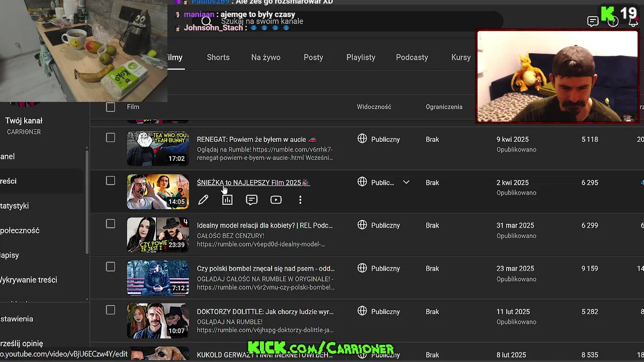644x362 pixels.
Task: Click the ŚNIEŻKA video thumbnail 14:05
Action: (x=158, y=192)
